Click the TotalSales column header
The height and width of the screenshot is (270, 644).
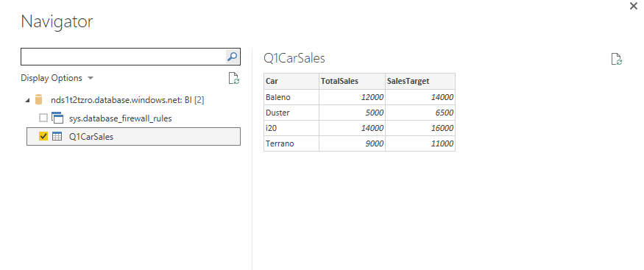[x=352, y=81]
